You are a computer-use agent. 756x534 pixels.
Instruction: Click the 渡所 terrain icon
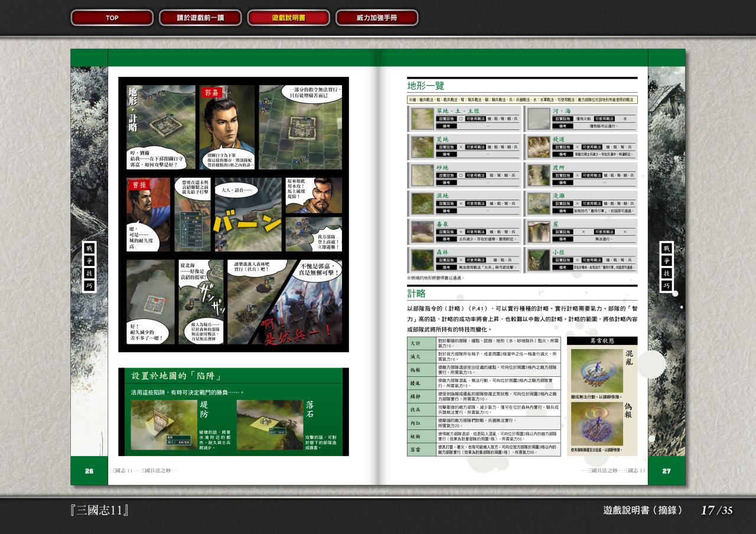click(539, 175)
